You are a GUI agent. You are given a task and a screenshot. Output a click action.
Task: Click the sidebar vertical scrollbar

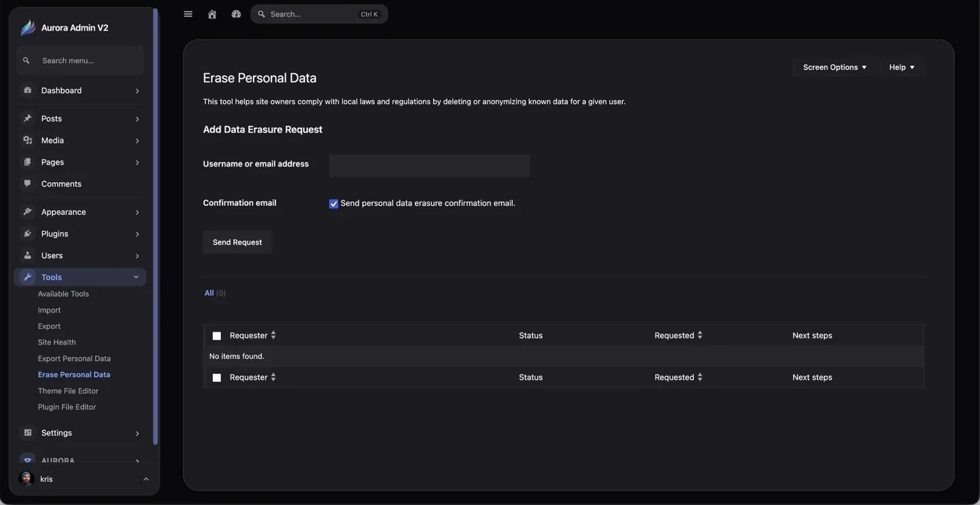click(x=156, y=227)
